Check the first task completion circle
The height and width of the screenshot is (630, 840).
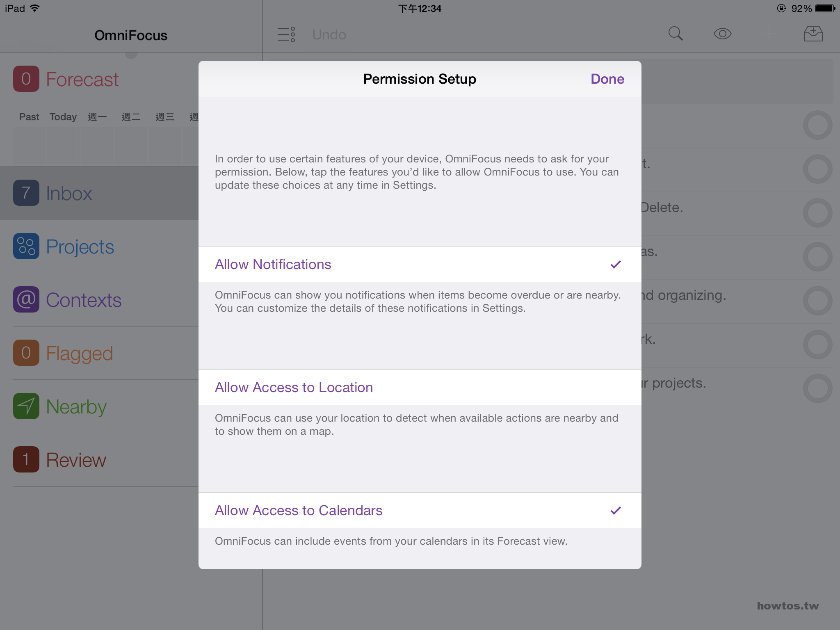tap(817, 125)
